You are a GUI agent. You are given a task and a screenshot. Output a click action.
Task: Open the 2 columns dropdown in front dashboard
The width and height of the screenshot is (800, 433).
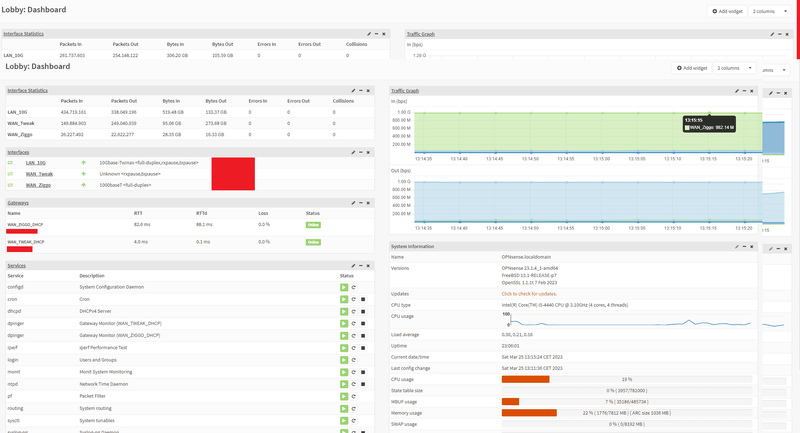coord(734,68)
